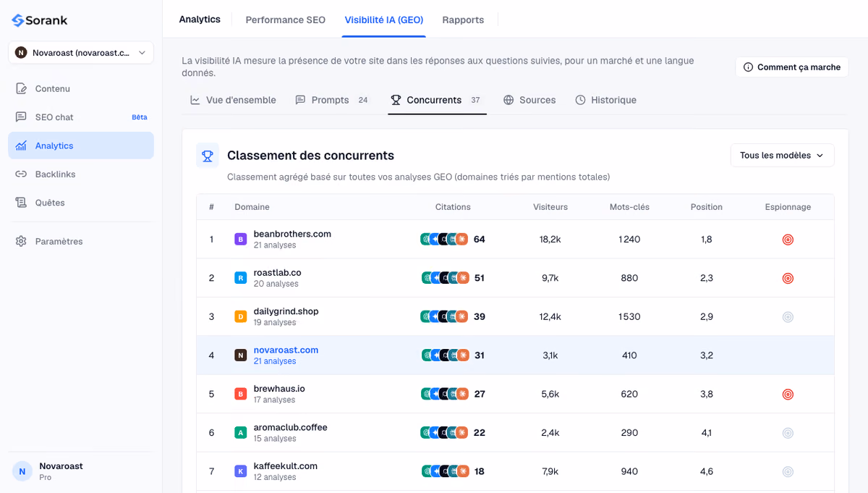Screen dimensions: 868x493
Task: Open the Sources sub-tab
Action: (529, 100)
